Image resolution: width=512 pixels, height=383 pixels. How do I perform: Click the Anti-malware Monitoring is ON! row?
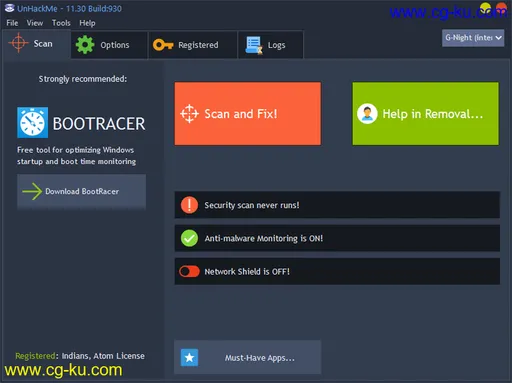coord(337,238)
